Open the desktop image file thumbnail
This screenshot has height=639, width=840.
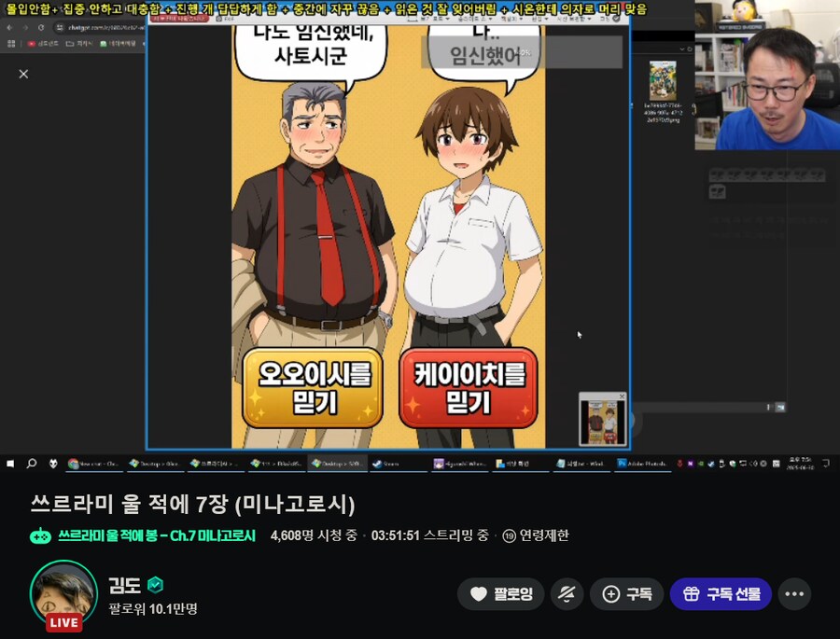pos(663,81)
